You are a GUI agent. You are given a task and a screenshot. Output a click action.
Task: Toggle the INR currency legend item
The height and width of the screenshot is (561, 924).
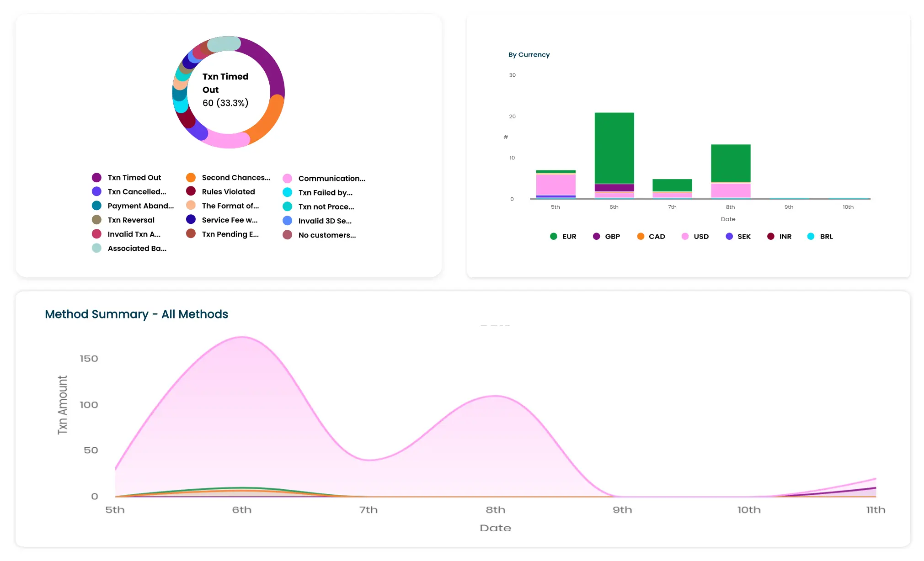pyautogui.click(x=785, y=237)
